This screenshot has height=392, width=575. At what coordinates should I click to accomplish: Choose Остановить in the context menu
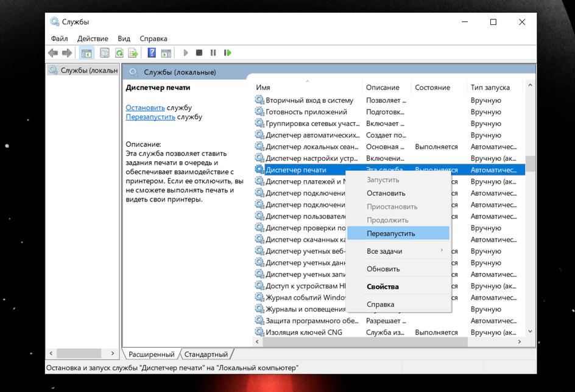click(x=398, y=193)
